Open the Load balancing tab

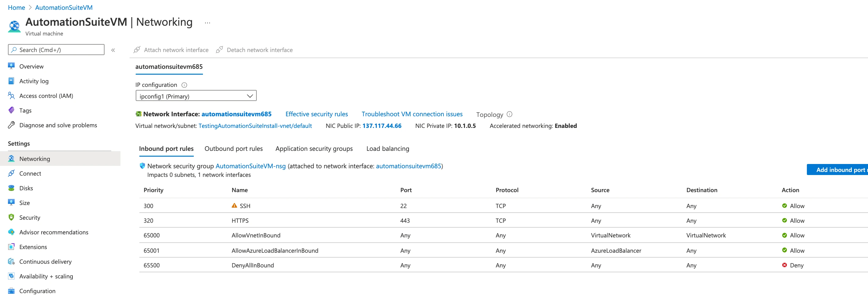[388, 148]
